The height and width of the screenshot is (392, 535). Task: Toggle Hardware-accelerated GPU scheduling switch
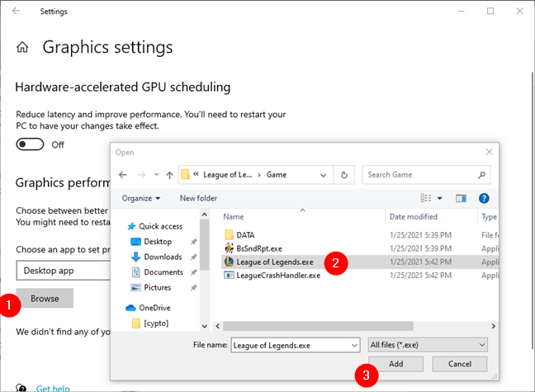30,144
